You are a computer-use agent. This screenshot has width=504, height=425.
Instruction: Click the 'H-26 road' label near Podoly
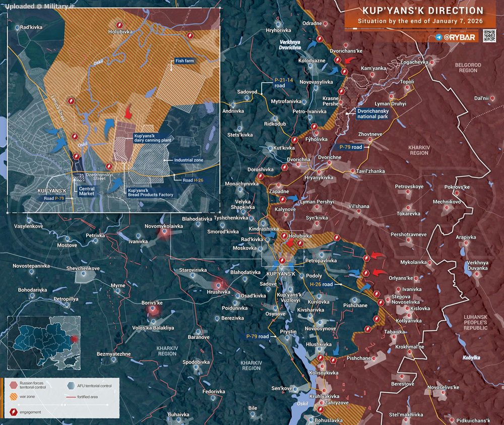pyautogui.click(x=322, y=284)
